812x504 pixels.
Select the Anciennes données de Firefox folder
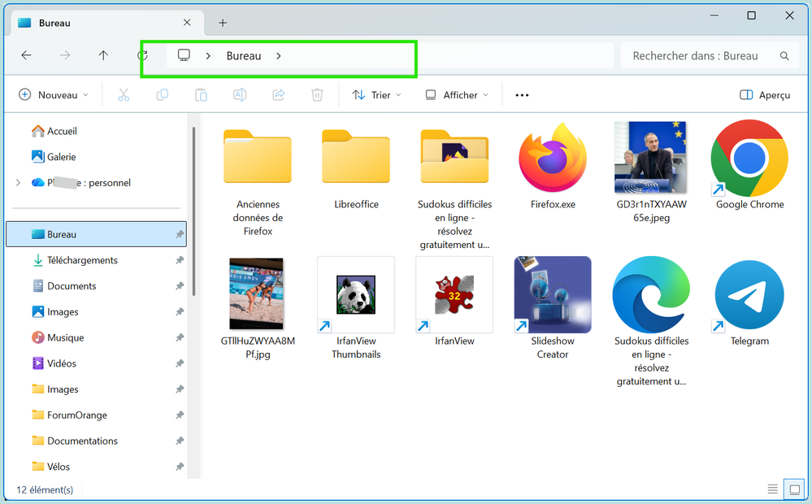(258, 156)
